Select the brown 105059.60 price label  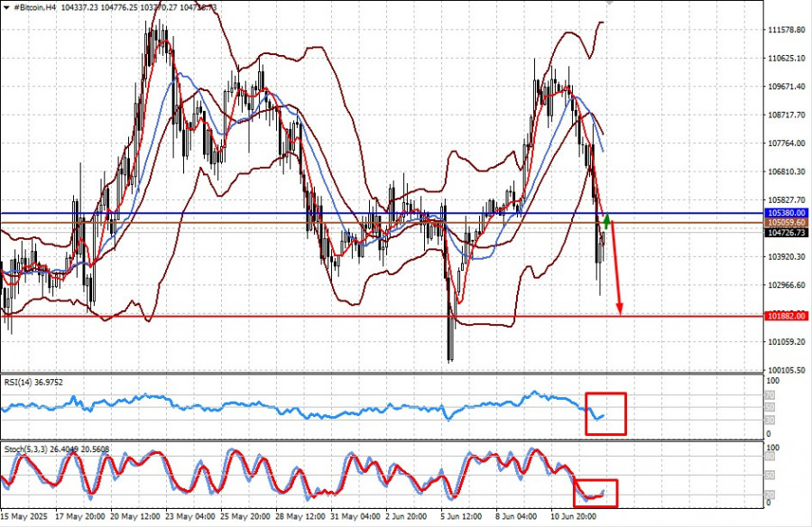786,223
